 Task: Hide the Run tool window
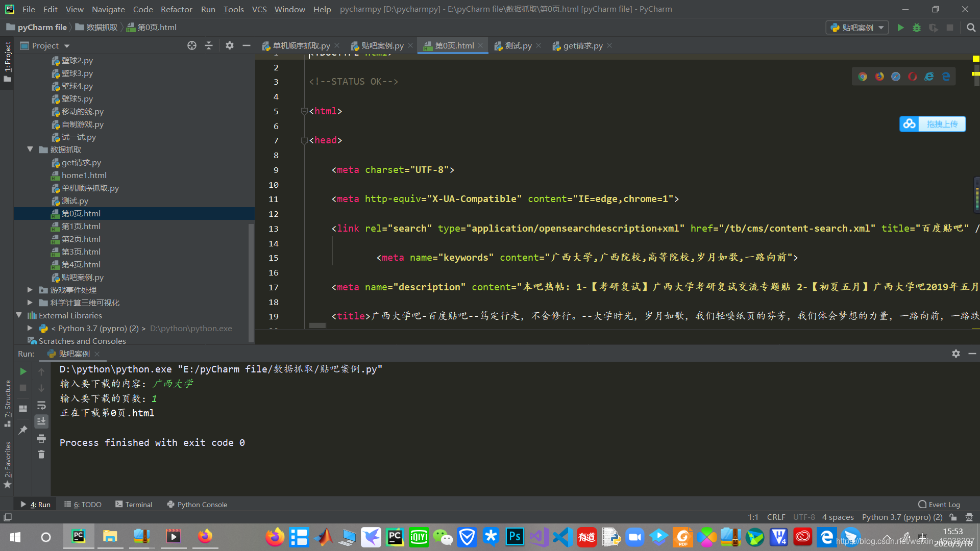(x=972, y=354)
